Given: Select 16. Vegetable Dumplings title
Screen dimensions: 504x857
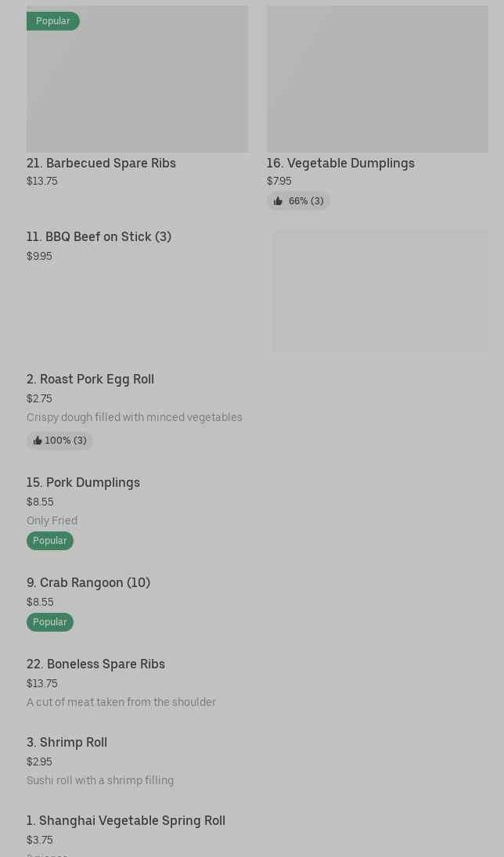Looking at the screenshot, I should 340,163.
